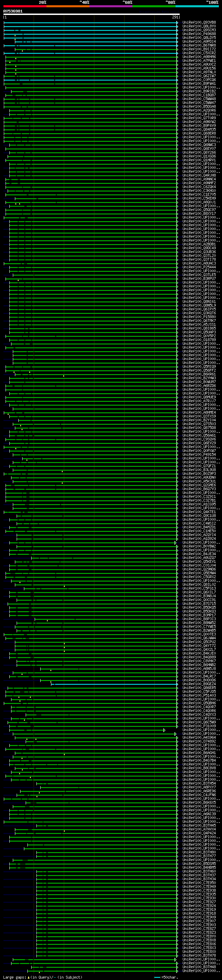Viewport: 222px width, 980px height.
Task: Select the UniRef100_A8N5J8 label
Action: [x=199, y=669]
